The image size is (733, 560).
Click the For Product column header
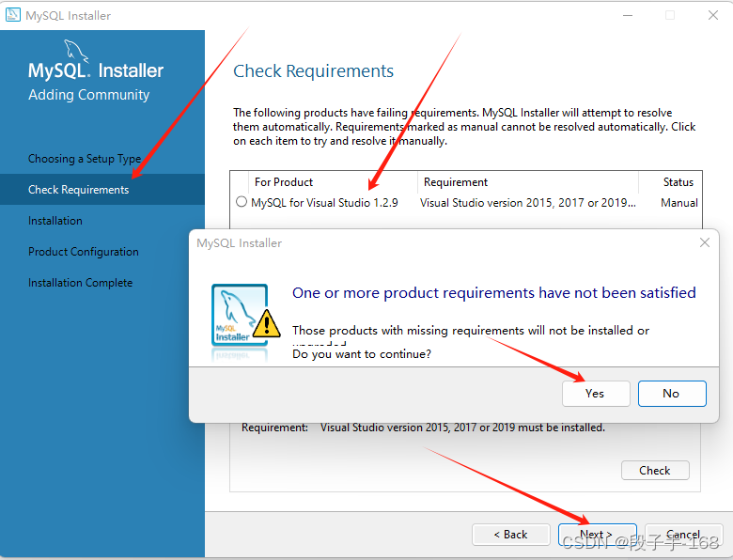(333, 182)
